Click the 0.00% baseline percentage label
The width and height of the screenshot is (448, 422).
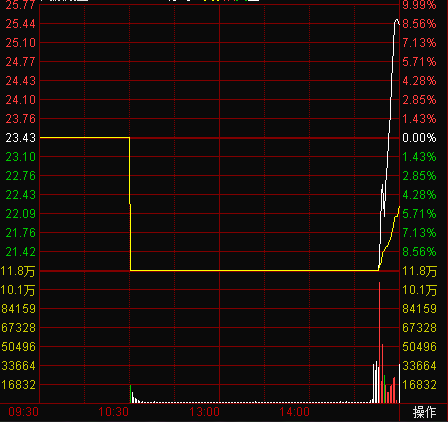[419, 138]
